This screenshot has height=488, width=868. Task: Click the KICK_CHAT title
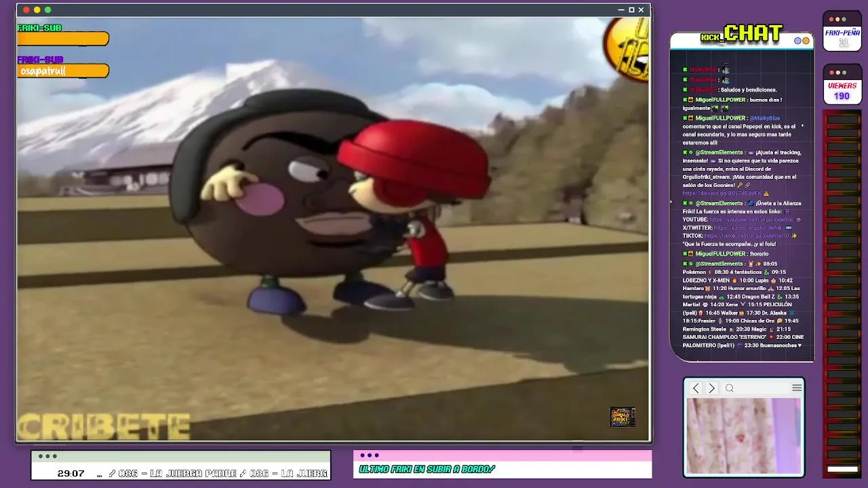tap(742, 34)
